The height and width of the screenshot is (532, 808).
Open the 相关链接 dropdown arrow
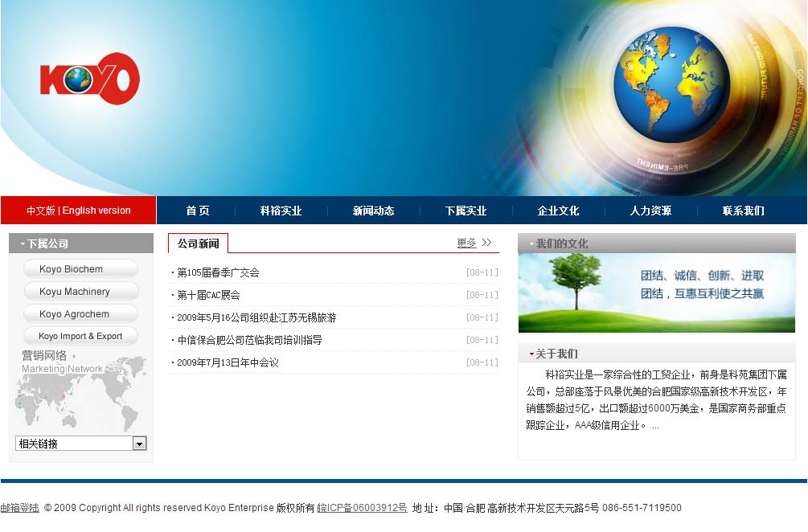click(x=139, y=444)
